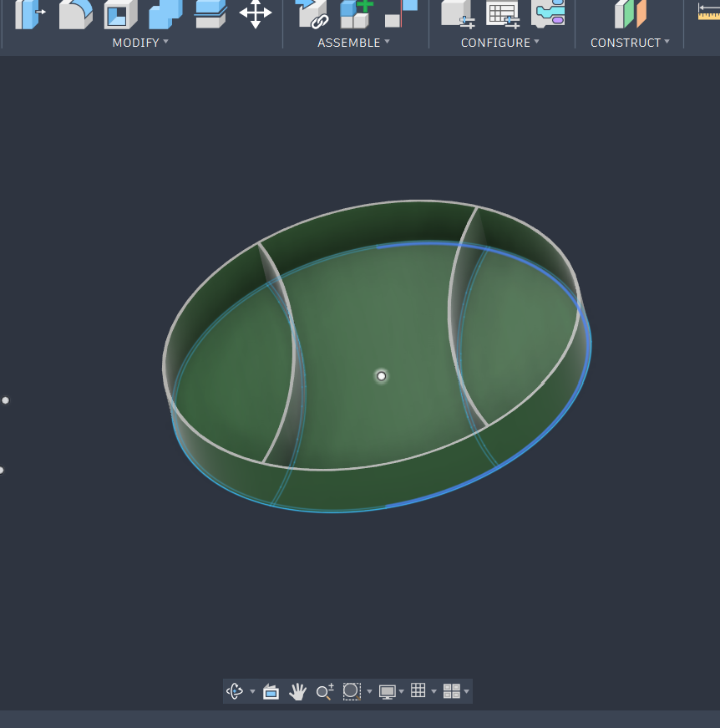This screenshot has height=728, width=720.
Task: Click the chain-link component icon in Assemble
Action: 312,14
